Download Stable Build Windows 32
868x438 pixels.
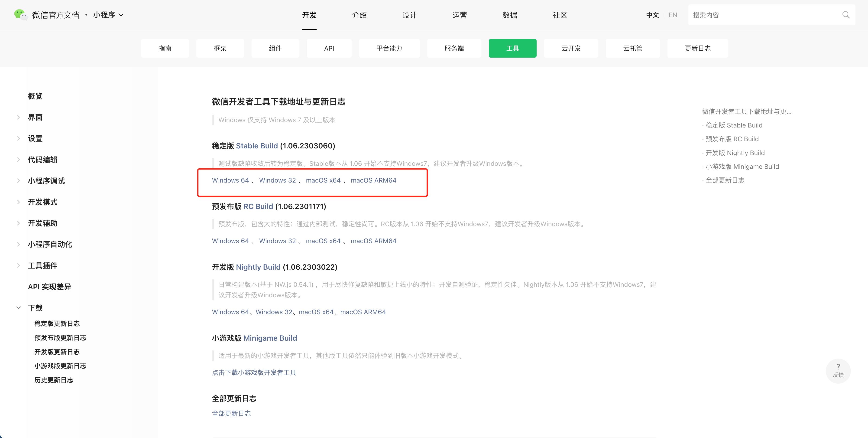coord(277,180)
